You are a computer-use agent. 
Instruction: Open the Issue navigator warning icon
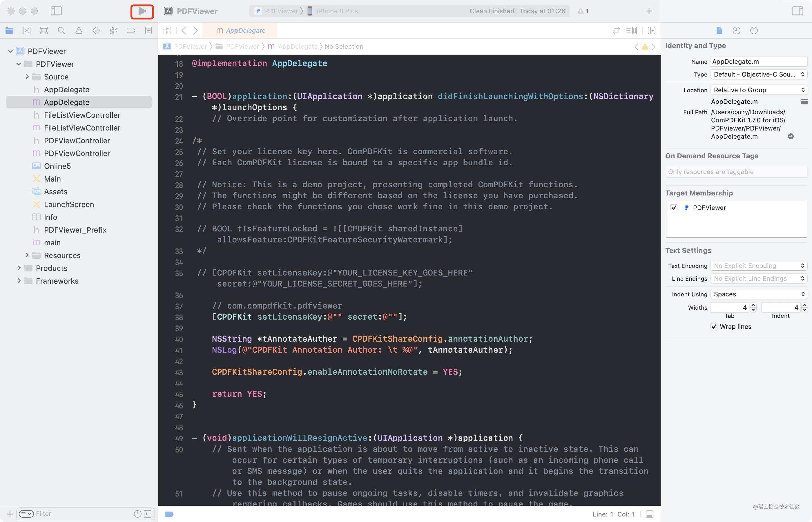click(x=79, y=30)
